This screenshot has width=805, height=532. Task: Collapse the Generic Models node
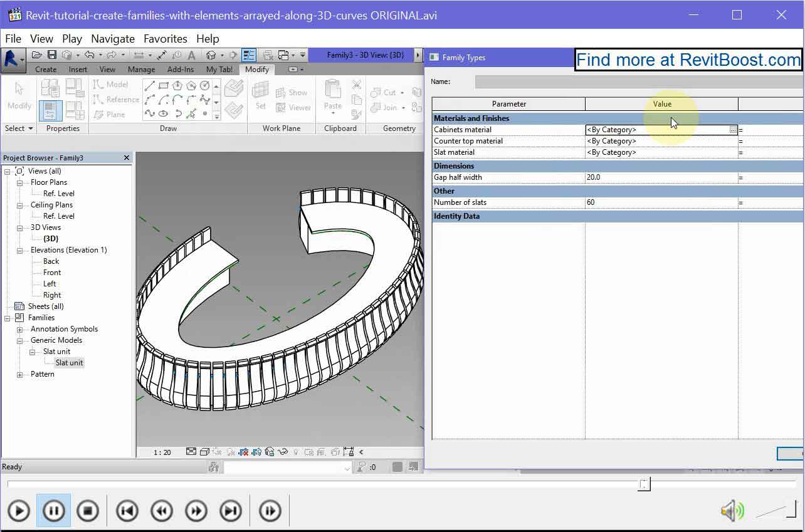(19, 340)
